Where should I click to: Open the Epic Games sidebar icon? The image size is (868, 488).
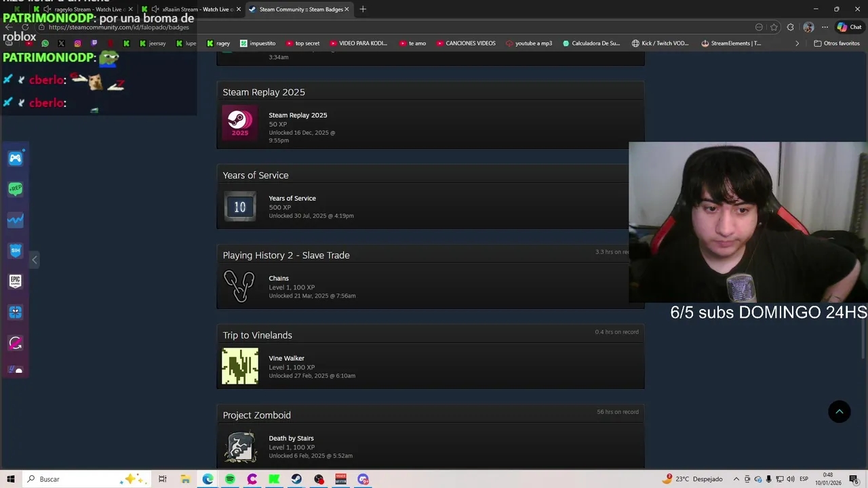pyautogui.click(x=16, y=281)
